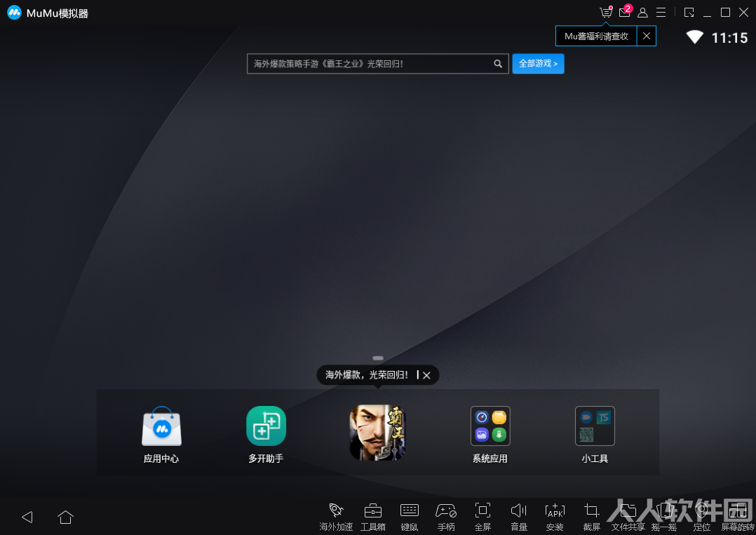Open the 海外爆款，光荣回归! tooltip
756x535 pixels.
pos(366,375)
